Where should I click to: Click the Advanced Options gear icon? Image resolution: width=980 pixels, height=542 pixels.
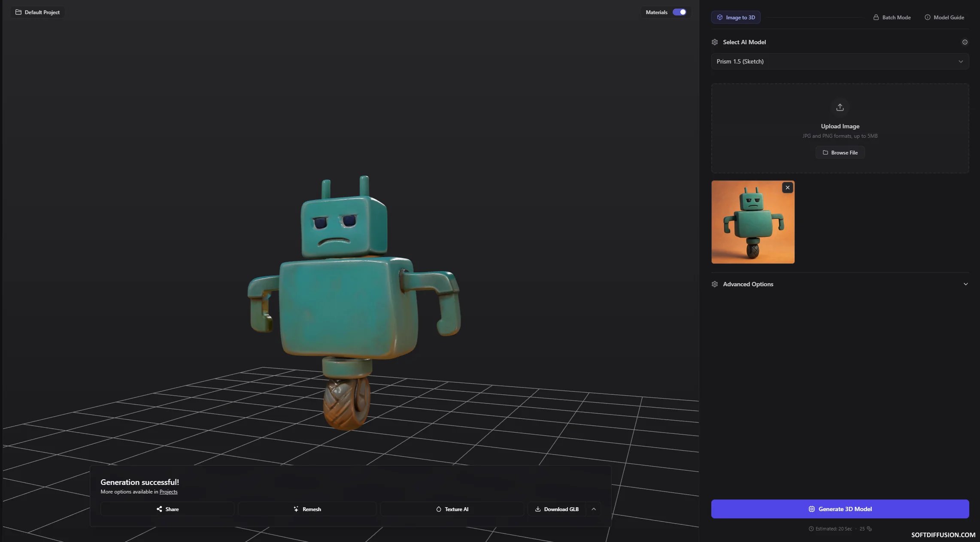tap(714, 284)
